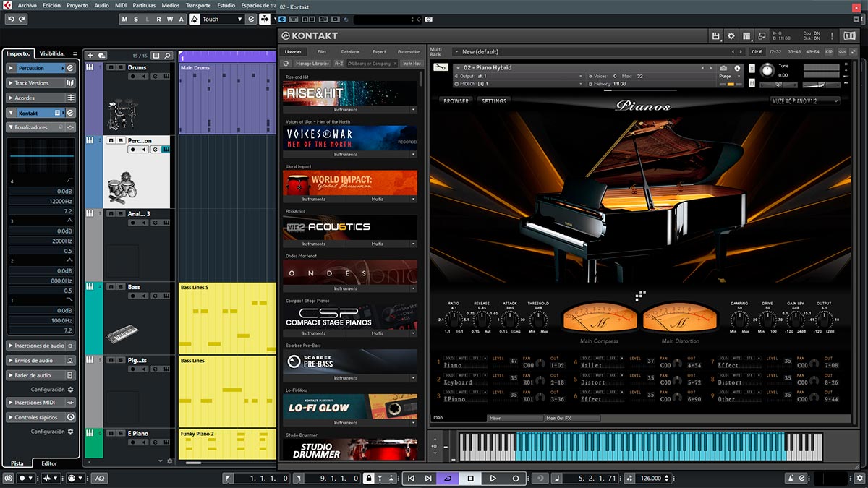
Task: Click the Stop transport button
Action: tap(470, 479)
